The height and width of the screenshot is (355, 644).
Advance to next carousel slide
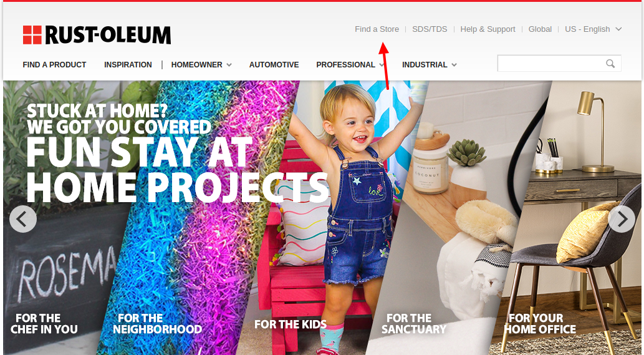coord(622,219)
